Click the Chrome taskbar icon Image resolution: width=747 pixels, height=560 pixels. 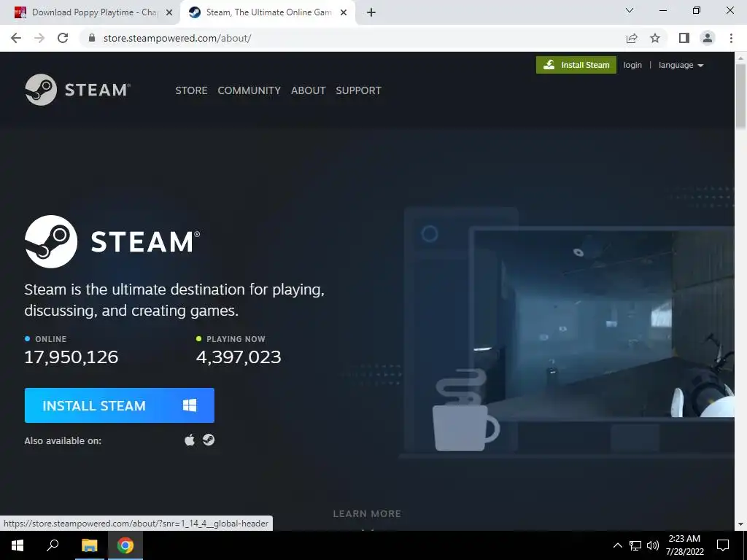tap(125, 545)
